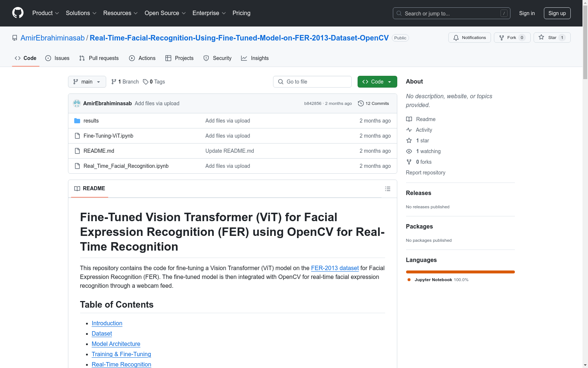588x368 pixels.
Task: Open the README outline list icon
Action: point(387,189)
